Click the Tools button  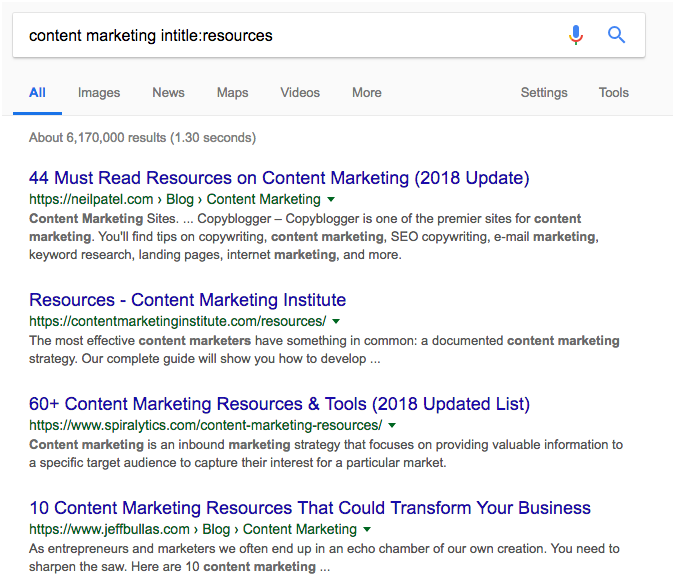click(x=613, y=92)
